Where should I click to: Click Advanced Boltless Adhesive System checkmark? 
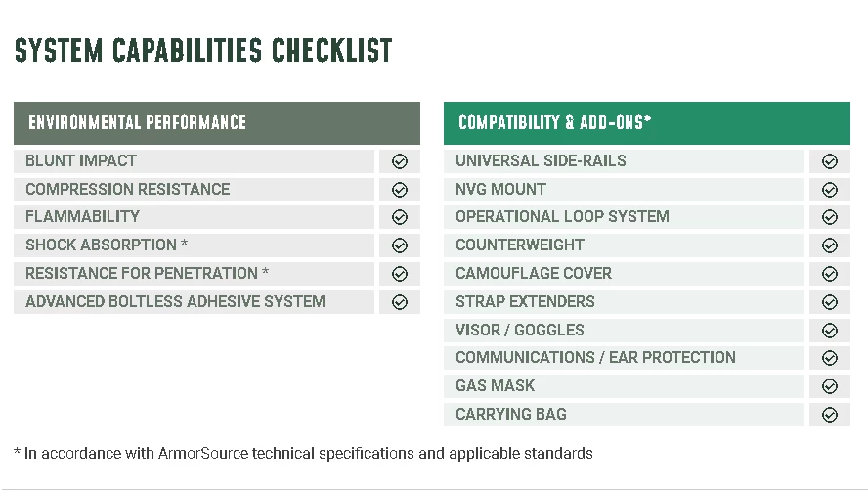pos(399,302)
